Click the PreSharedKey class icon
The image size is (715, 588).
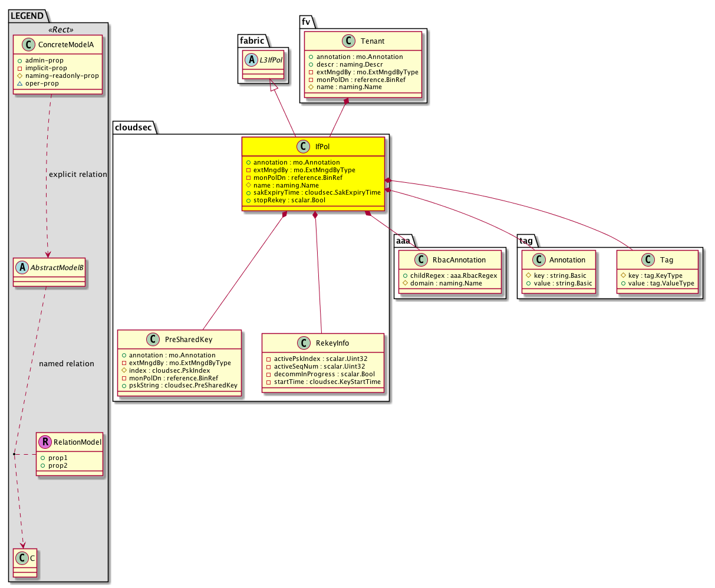153,340
